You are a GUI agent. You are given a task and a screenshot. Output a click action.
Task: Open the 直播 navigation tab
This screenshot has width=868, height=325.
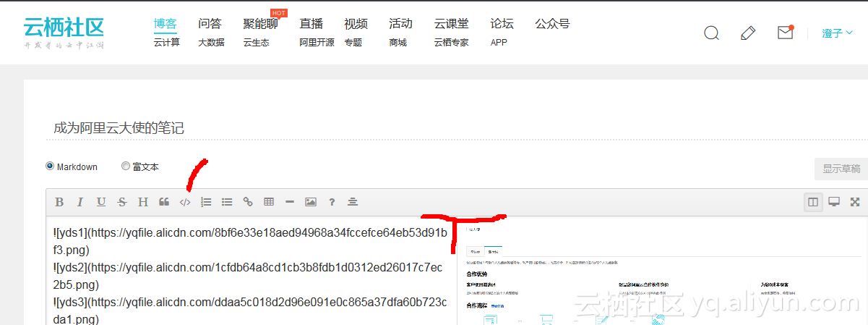(311, 24)
